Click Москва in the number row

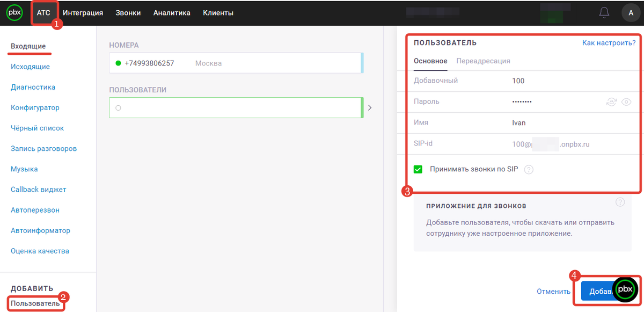[x=208, y=63]
